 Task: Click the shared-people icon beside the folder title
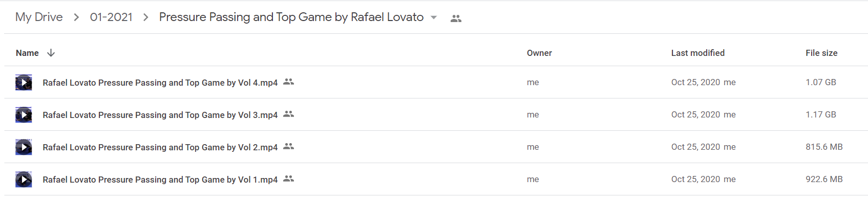pos(456,18)
